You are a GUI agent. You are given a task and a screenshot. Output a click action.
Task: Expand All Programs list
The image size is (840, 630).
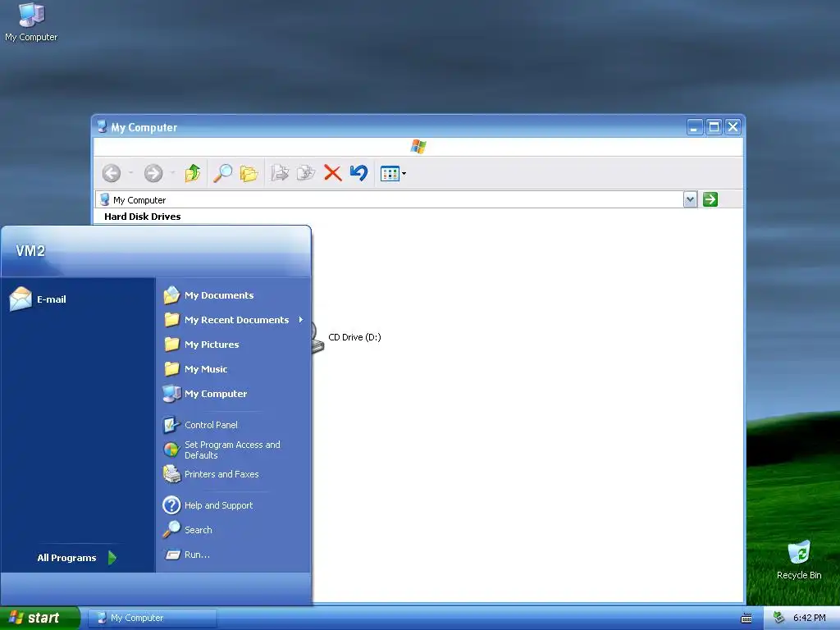pyautogui.click(x=77, y=558)
